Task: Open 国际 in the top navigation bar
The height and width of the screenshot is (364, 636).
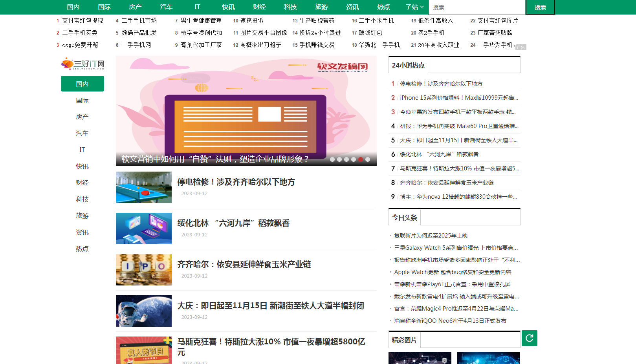Action: point(104,7)
